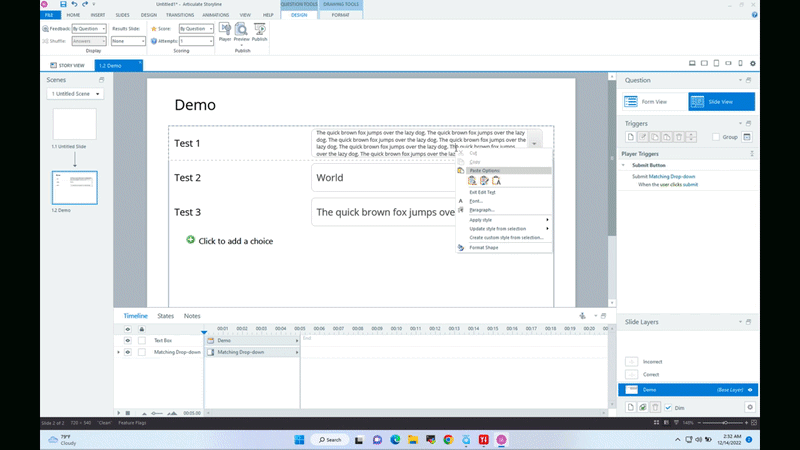
Task: Click the green add-choice plus icon
Action: point(190,240)
